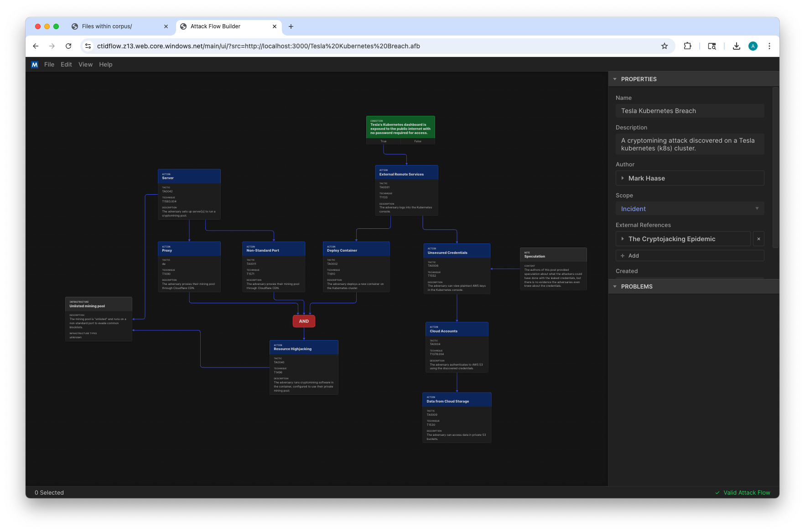Open the profile avatar menu
805x532 pixels.
point(753,46)
